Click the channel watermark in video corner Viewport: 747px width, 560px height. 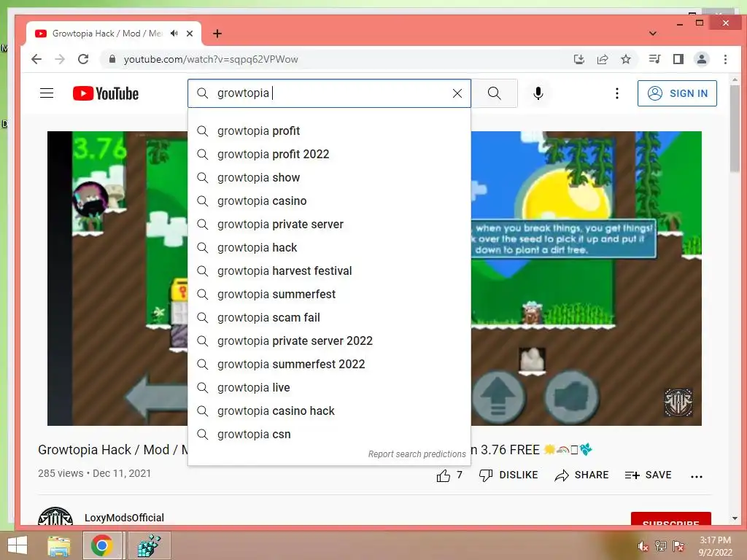(x=678, y=402)
